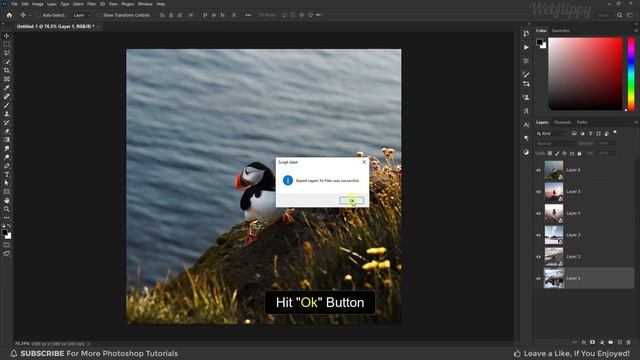Viewport: 640px width, 360px height.
Task: Open the layer Opacity value dropdown
Action: pyautogui.click(x=606, y=144)
